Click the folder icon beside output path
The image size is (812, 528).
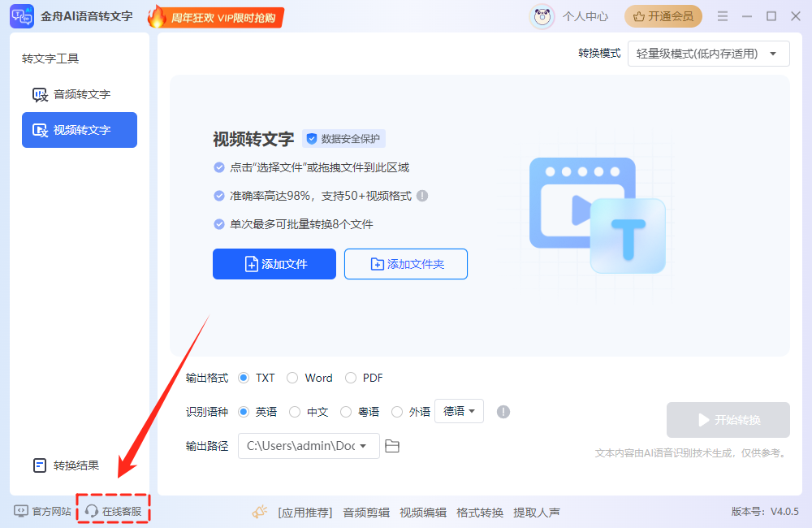click(x=392, y=446)
